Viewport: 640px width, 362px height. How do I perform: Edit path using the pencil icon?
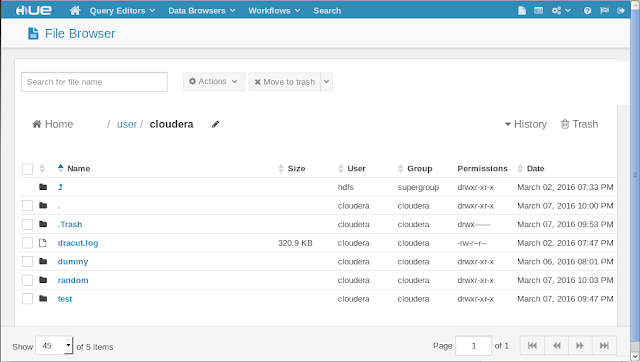[216, 124]
